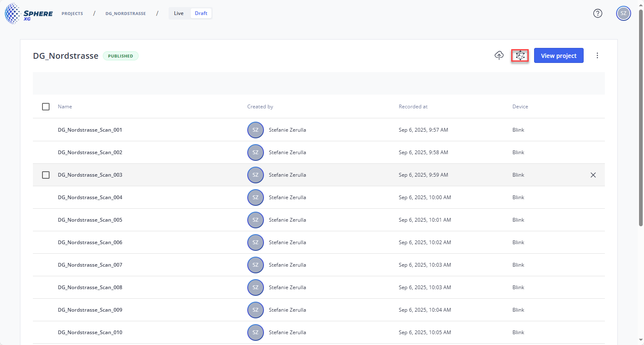Open the three-dot project options menu
Image resolution: width=644 pixels, height=345 pixels.
[597, 55]
